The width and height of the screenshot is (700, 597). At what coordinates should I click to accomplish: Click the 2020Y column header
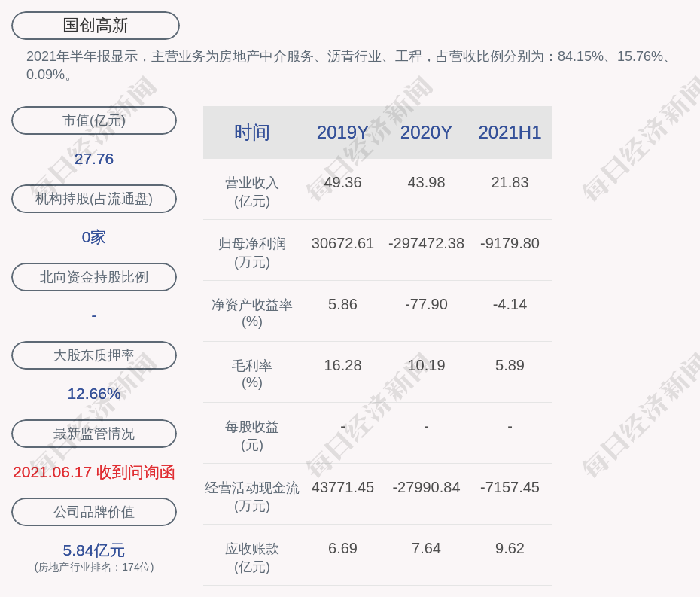pyautogui.click(x=426, y=132)
